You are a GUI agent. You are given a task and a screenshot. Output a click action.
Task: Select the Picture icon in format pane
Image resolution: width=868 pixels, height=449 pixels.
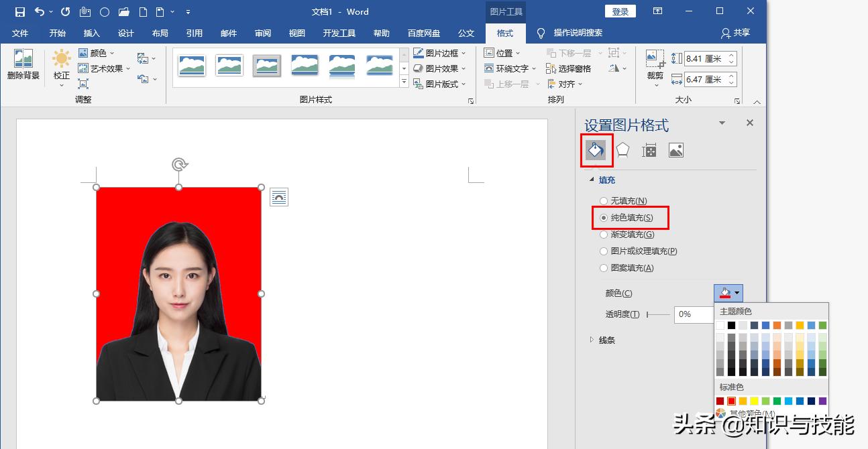(676, 149)
